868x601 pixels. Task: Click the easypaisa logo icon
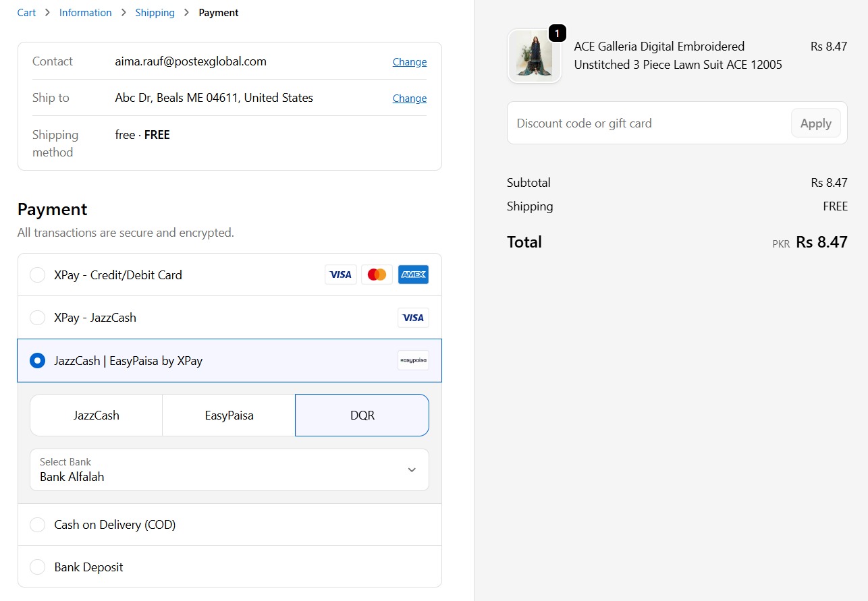[x=413, y=360]
